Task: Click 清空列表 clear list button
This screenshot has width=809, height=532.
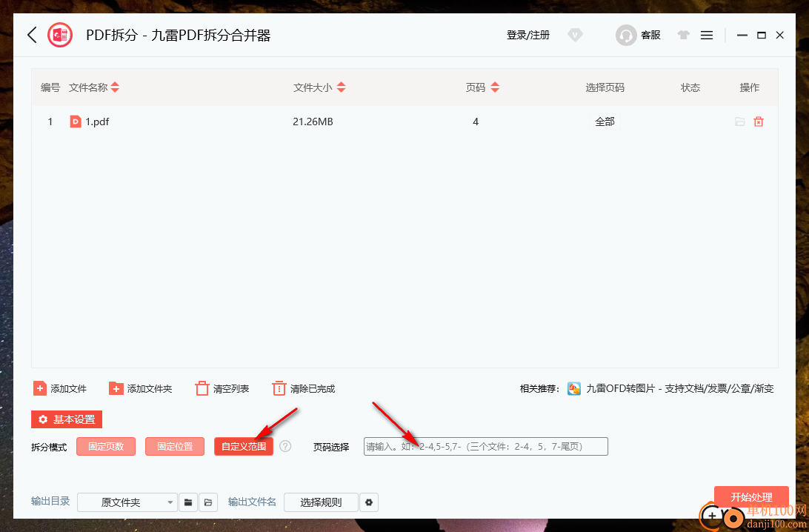Action: [222, 388]
